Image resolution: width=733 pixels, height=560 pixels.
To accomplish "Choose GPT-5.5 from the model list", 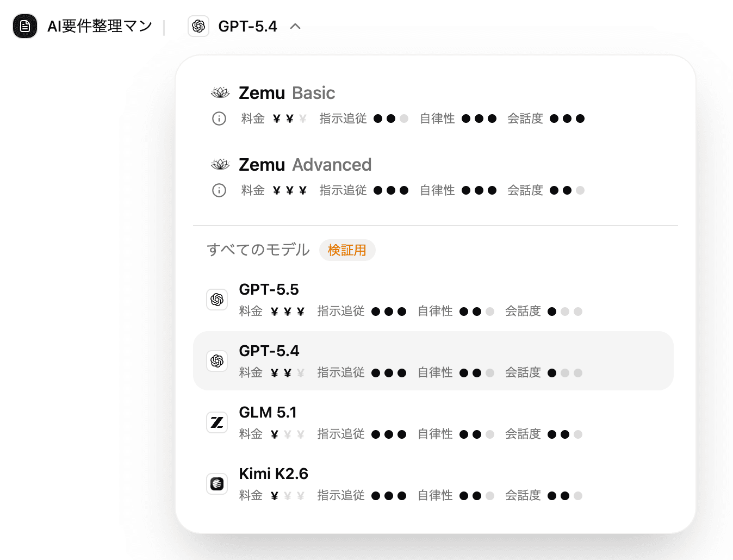I will point(269,290).
